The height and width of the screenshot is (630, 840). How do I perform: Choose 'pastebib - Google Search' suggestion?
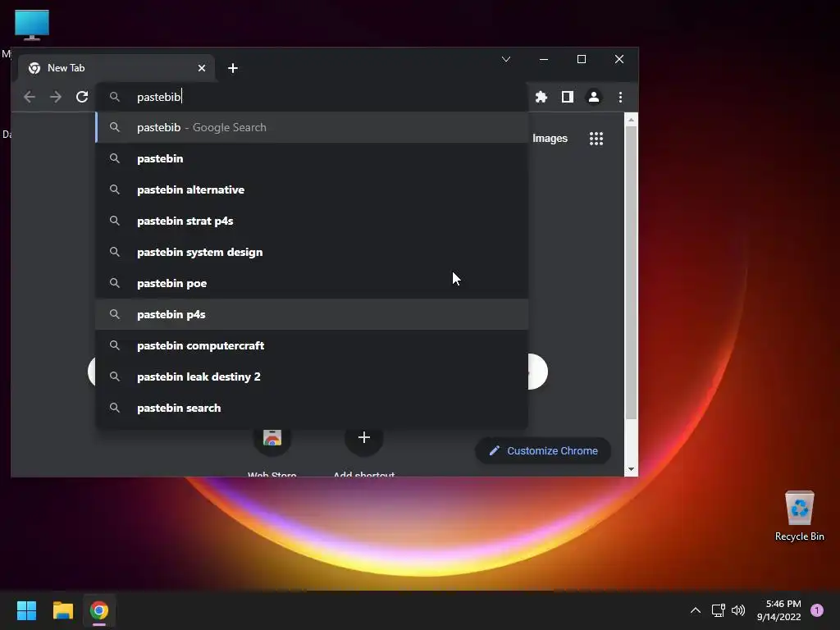[312, 127]
